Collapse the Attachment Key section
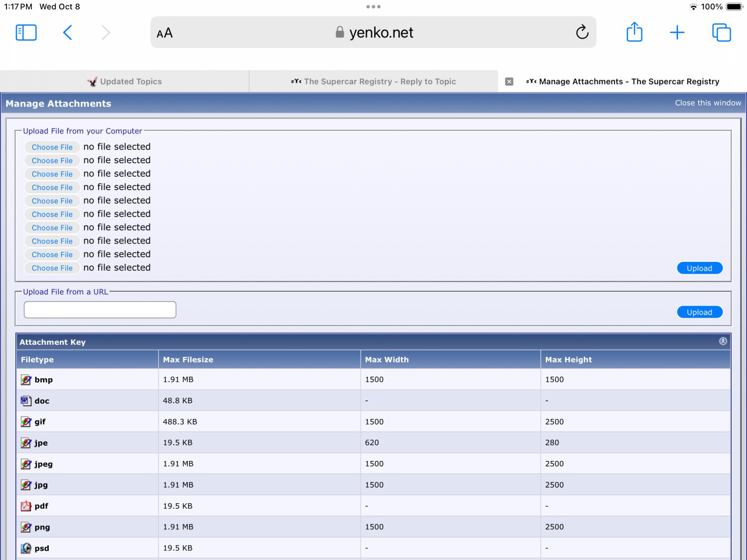 [723, 341]
